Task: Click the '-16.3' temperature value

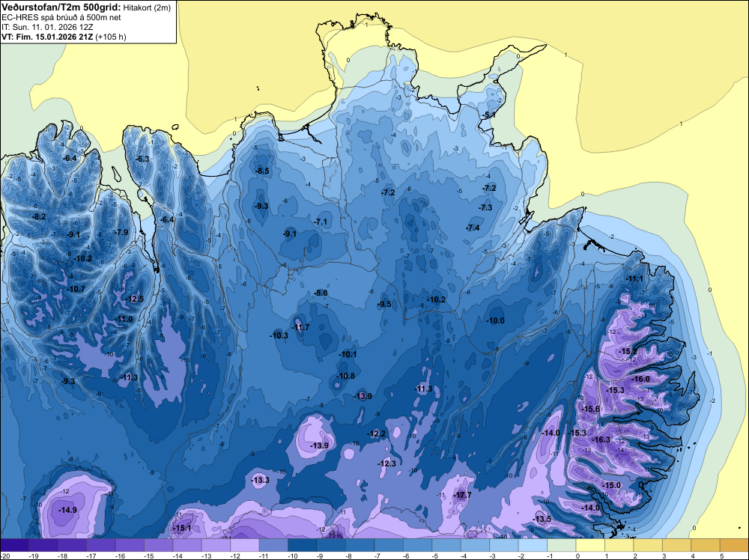Action: click(x=601, y=439)
